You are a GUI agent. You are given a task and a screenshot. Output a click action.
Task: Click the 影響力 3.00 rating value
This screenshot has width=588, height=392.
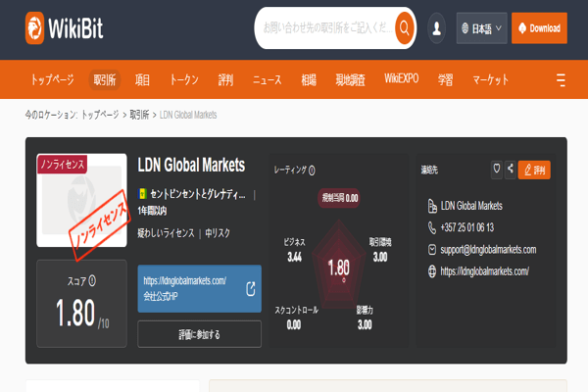365,324
